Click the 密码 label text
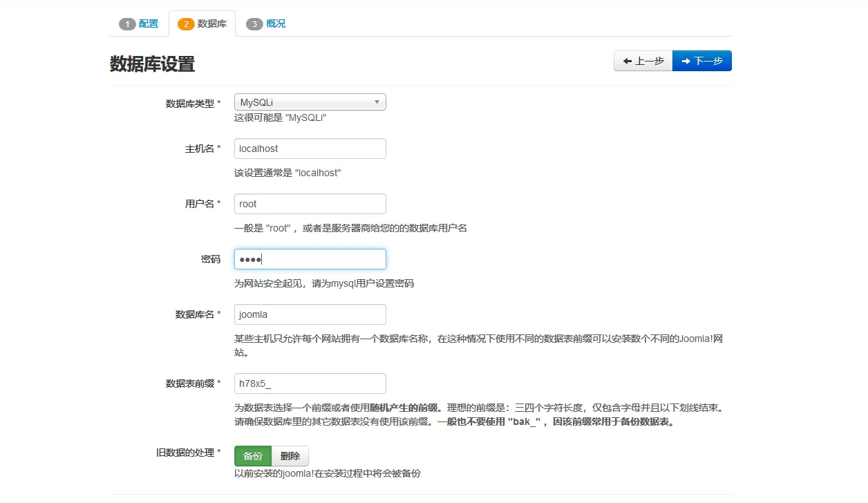Image resolution: width=868 pixels, height=503 pixels. (210, 259)
